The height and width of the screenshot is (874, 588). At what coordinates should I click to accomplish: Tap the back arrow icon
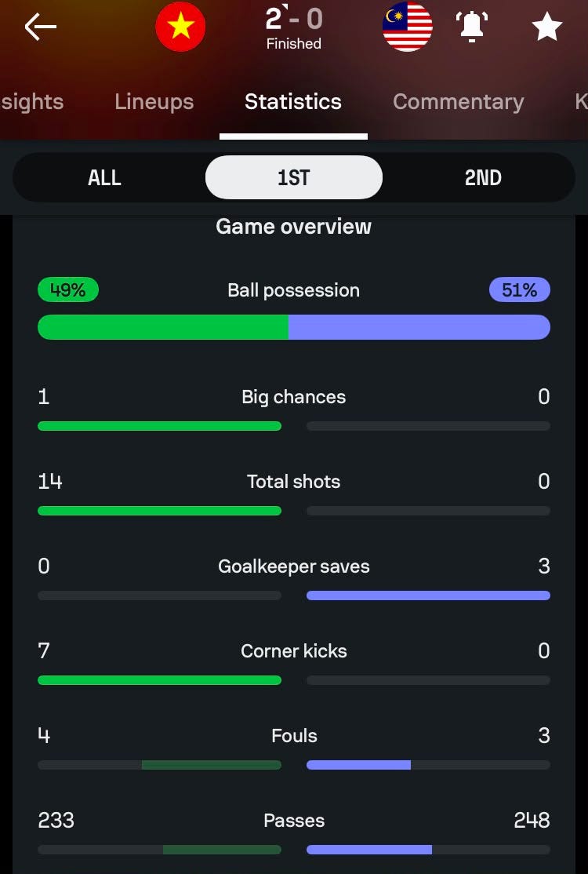[x=41, y=27]
